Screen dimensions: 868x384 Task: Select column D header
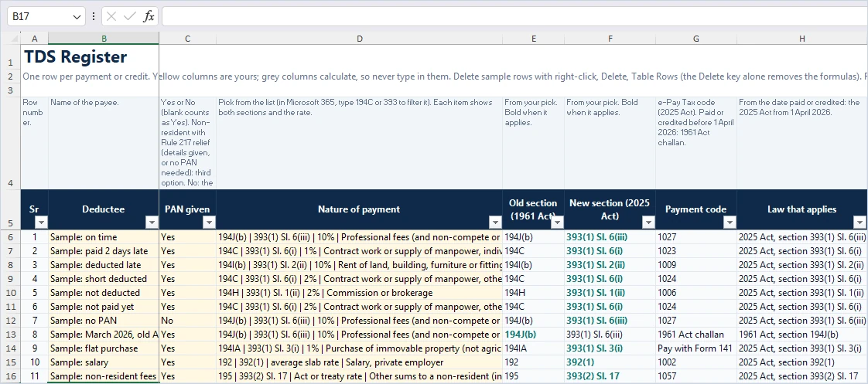pyautogui.click(x=359, y=38)
